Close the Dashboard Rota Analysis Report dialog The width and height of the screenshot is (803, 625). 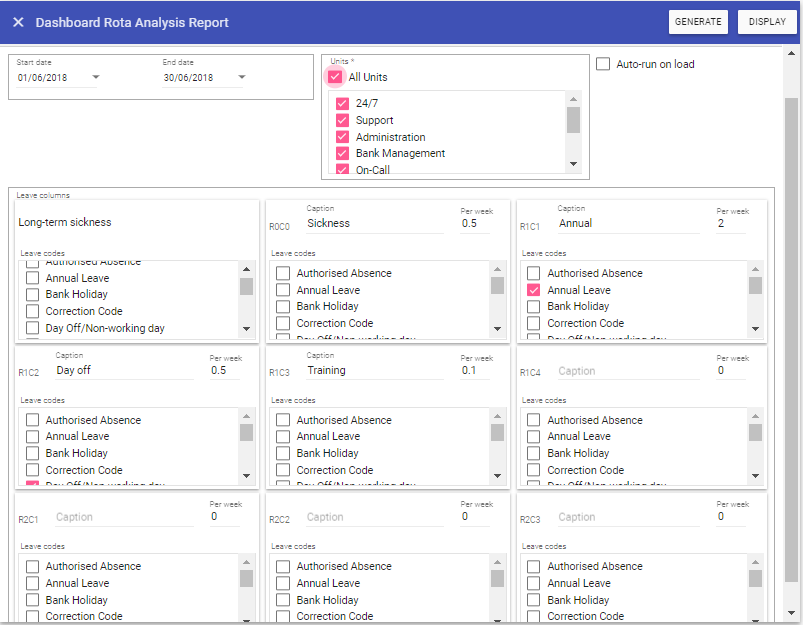coord(18,22)
